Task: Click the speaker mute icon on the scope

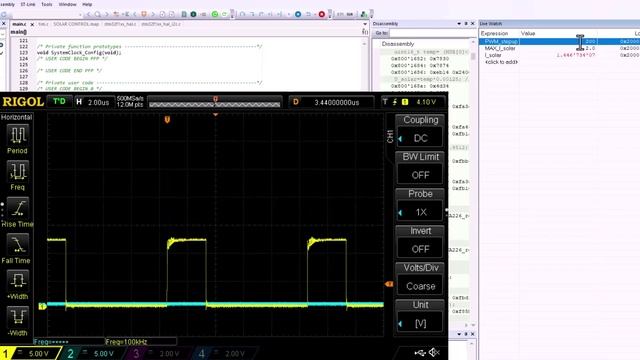Action: 434,352
